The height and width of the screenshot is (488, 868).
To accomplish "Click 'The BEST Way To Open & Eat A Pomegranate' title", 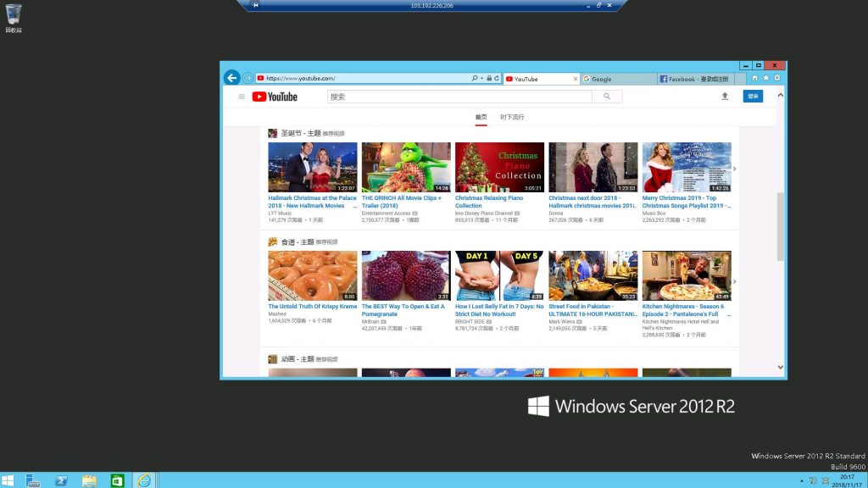I will point(403,310).
